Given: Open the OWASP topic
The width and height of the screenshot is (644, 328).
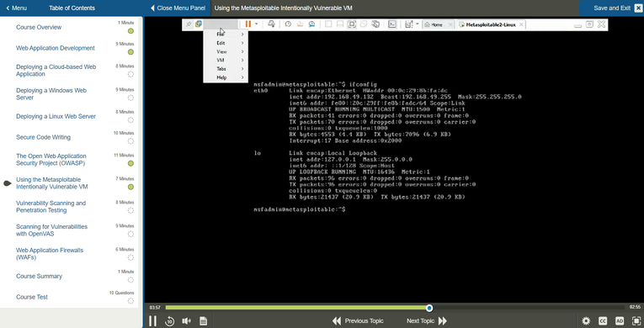Looking at the screenshot, I should point(51,160).
